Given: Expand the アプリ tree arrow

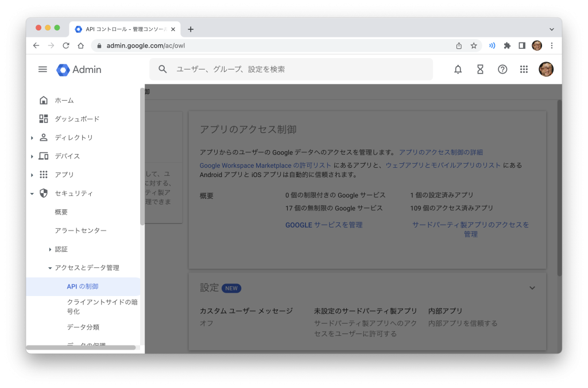Looking at the screenshot, I should [32, 175].
